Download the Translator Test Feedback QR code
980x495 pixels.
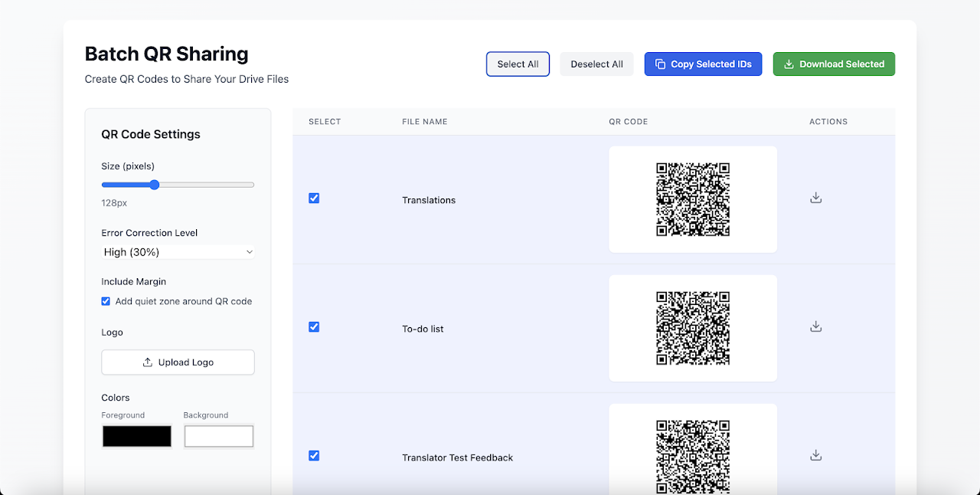(x=816, y=456)
